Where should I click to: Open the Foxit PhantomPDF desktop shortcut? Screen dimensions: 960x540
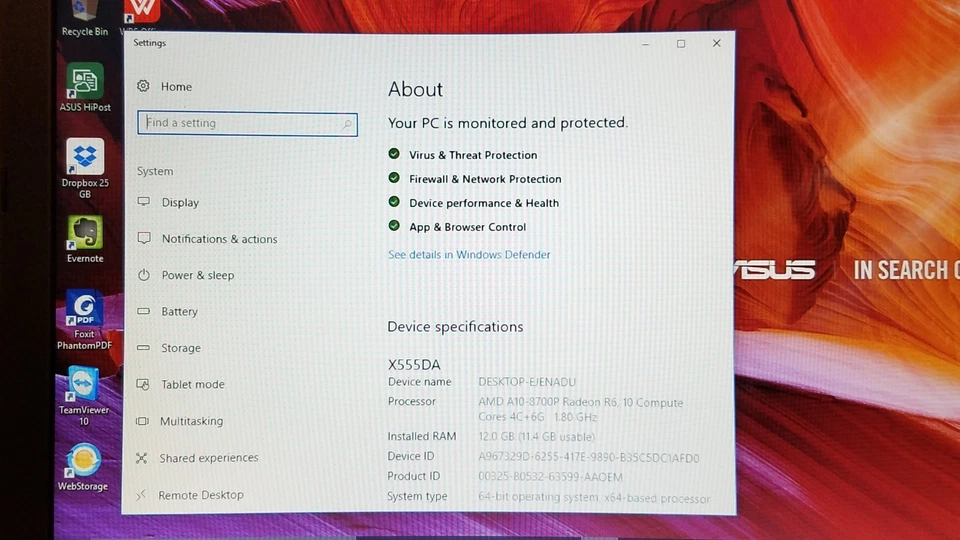pyautogui.click(x=84, y=320)
